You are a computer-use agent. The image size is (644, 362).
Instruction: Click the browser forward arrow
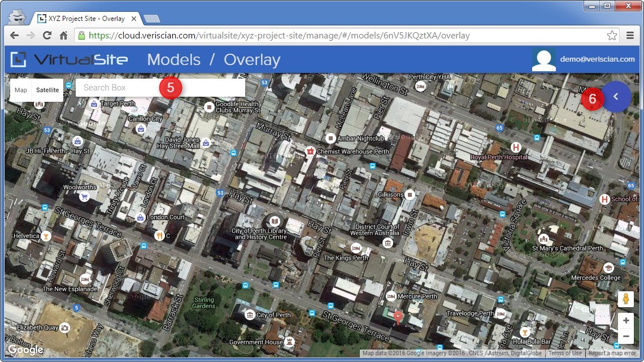pyautogui.click(x=31, y=36)
